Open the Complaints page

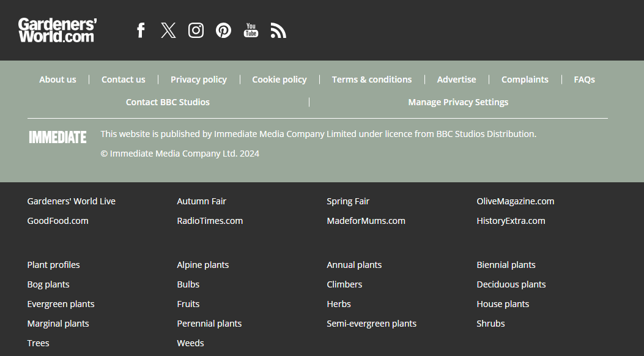pyautogui.click(x=525, y=79)
